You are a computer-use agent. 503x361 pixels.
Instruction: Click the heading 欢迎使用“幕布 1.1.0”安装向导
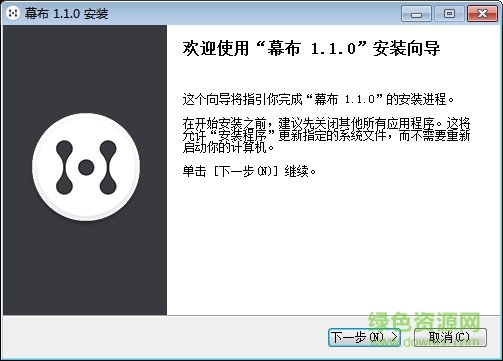point(311,49)
